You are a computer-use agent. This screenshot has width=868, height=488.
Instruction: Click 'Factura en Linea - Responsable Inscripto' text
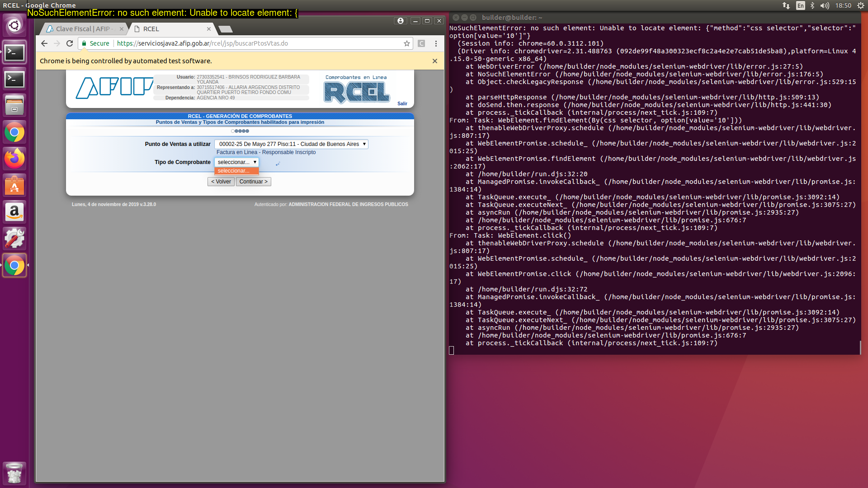coord(266,152)
